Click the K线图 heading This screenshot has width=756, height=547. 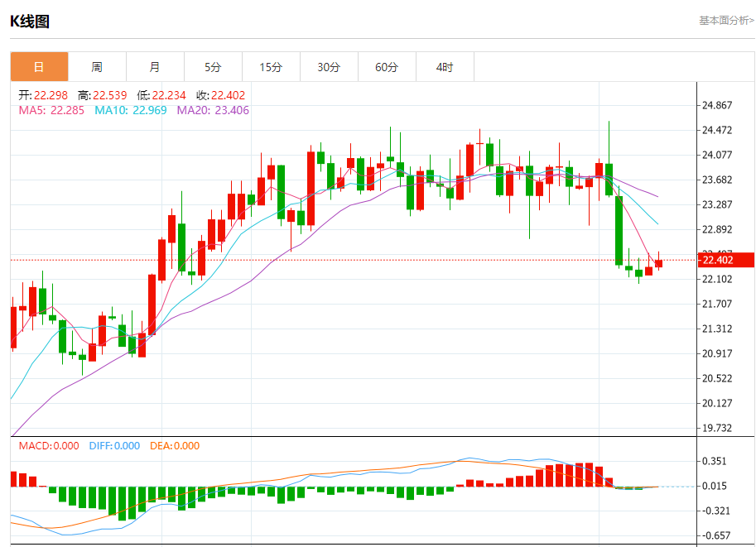pos(30,22)
